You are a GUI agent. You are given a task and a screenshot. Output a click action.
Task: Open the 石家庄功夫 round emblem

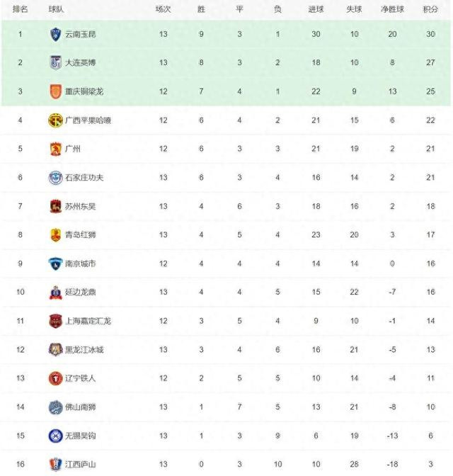(55, 178)
